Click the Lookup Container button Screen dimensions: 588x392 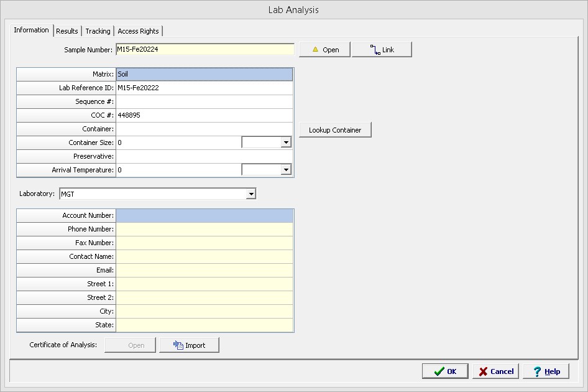point(335,130)
